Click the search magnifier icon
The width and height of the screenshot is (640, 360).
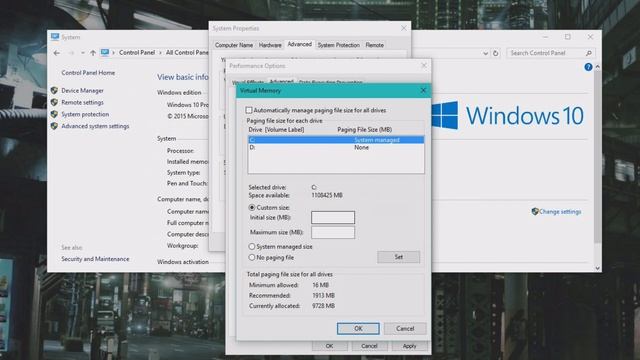click(589, 53)
